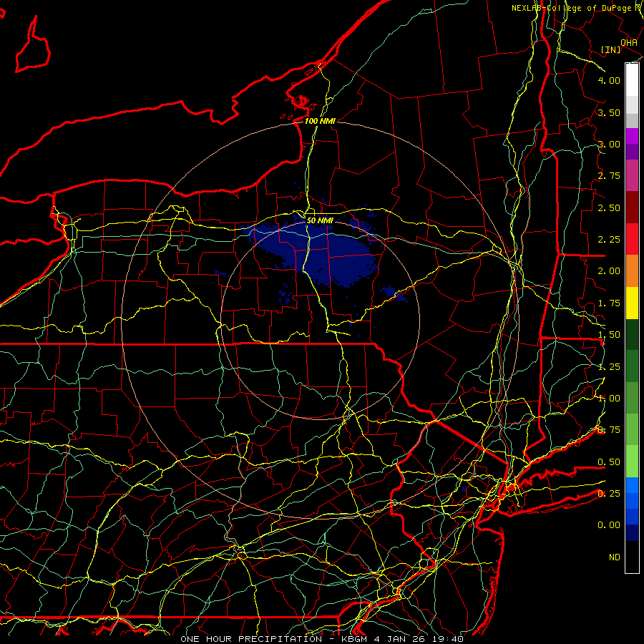Click the "0.00" legend value

tap(609, 525)
